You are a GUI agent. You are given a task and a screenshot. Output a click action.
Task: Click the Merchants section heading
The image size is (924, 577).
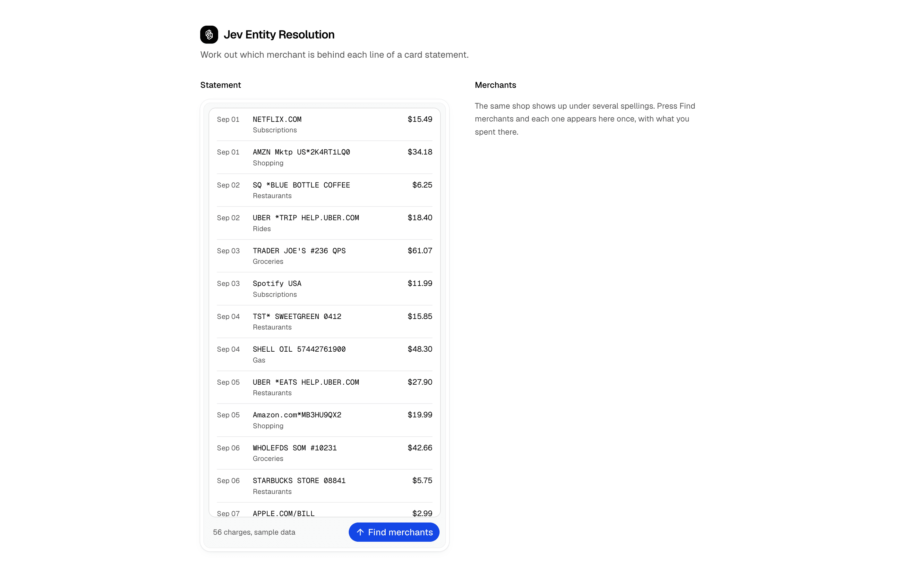pos(495,85)
